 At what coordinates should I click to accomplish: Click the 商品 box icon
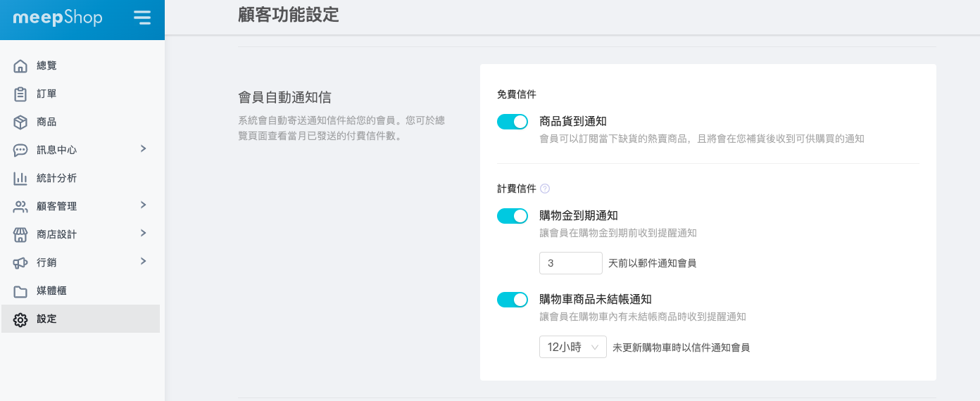pyautogui.click(x=20, y=122)
